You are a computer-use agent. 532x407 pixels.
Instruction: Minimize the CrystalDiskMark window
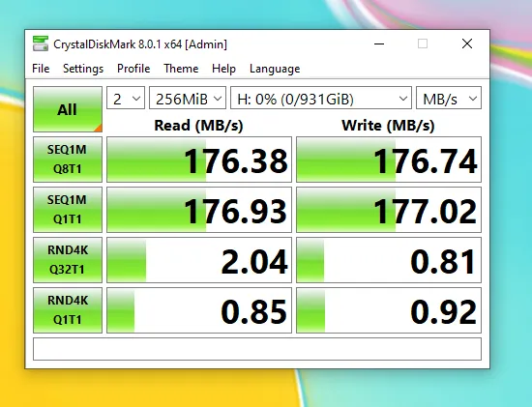point(379,44)
